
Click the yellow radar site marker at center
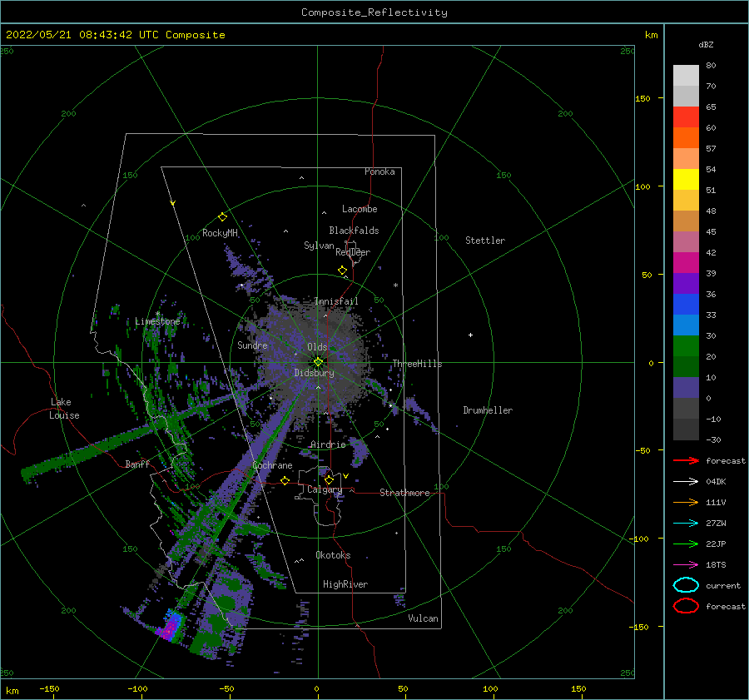318,362
